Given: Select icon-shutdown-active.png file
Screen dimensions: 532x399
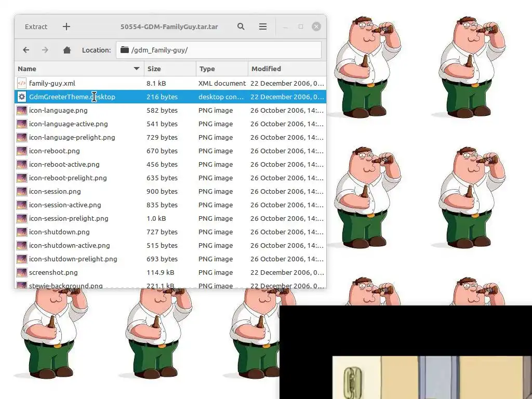Looking at the screenshot, I should (170, 245).
